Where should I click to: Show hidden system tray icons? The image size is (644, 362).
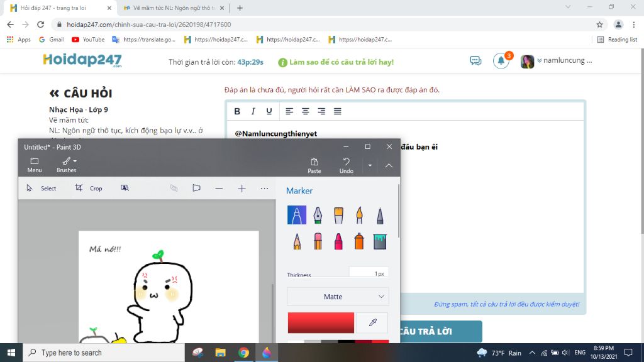[532, 353]
